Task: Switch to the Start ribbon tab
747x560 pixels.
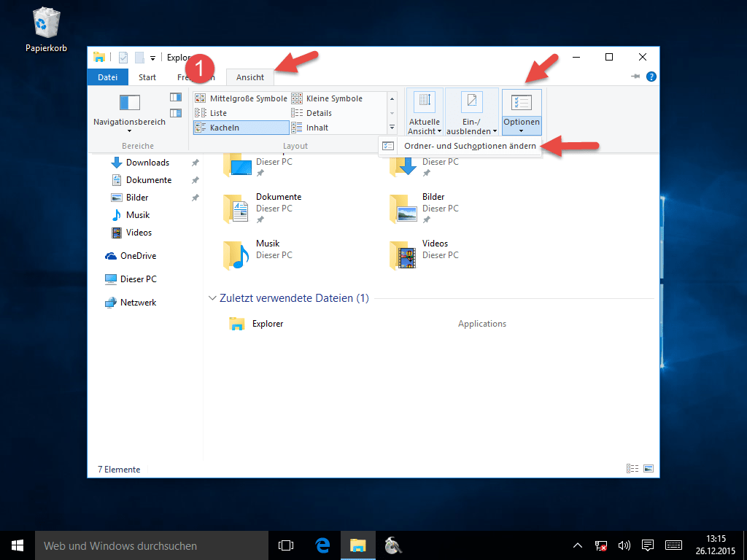Action: (147, 77)
